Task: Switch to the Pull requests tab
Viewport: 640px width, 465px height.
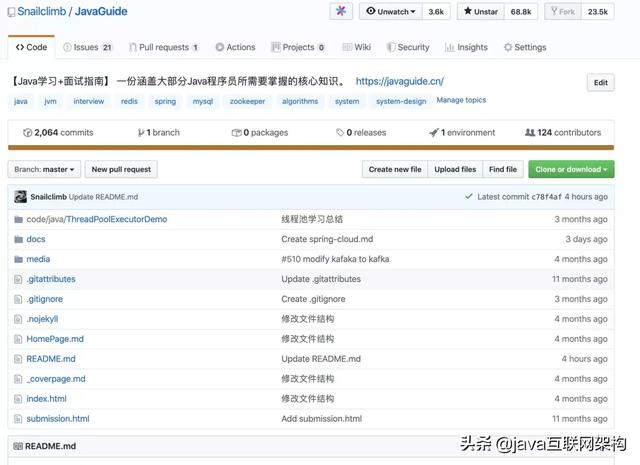Action: pos(164,47)
